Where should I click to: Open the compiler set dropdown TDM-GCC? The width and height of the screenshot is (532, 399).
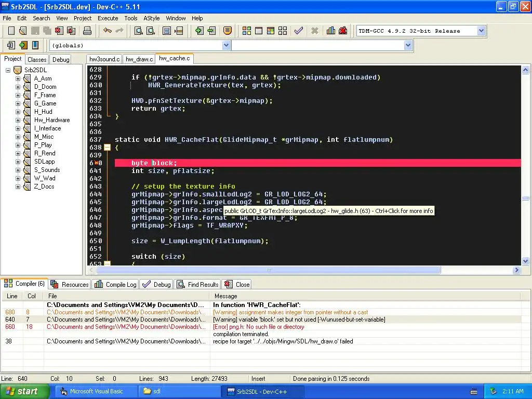481,31
